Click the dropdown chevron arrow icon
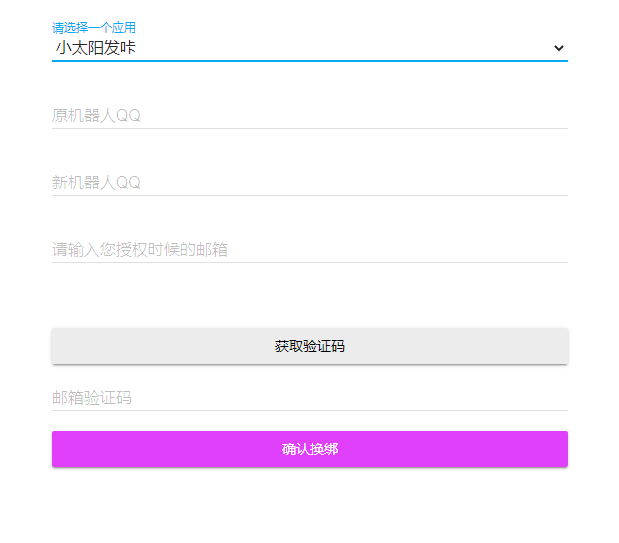This screenshot has width=619, height=543. (x=559, y=47)
